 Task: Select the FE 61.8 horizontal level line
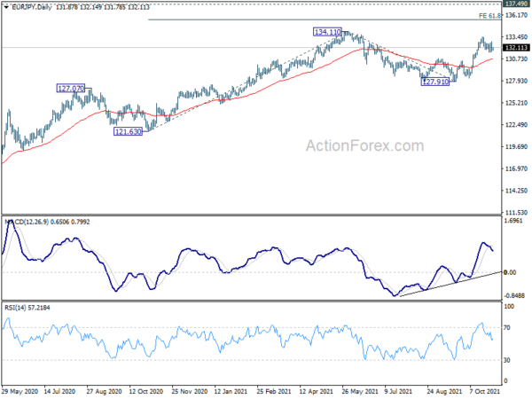pos(325,20)
